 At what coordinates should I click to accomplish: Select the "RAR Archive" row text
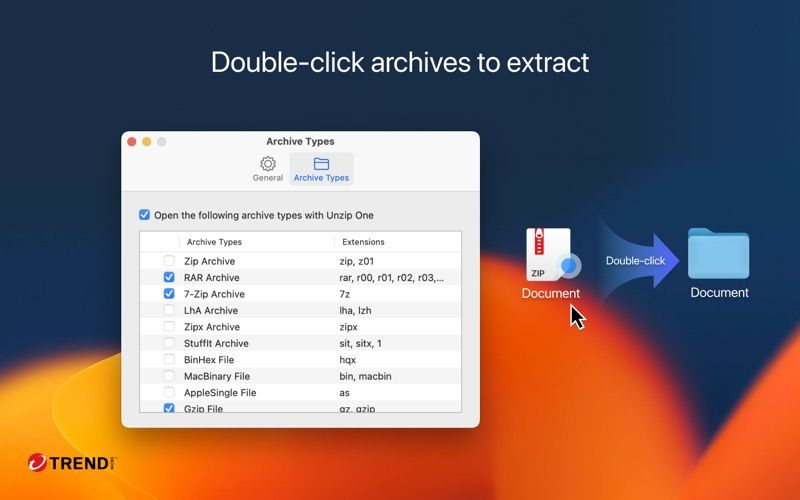pyautogui.click(x=211, y=278)
